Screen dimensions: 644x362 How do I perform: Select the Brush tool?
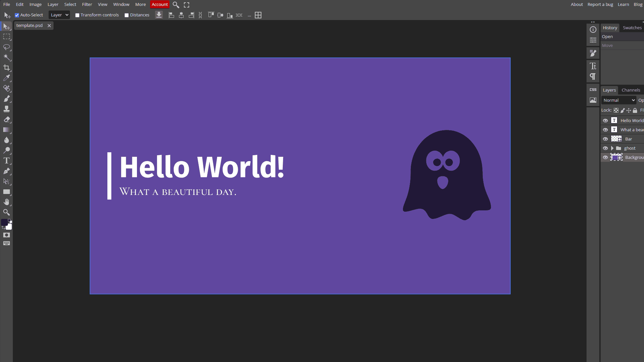tap(7, 99)
